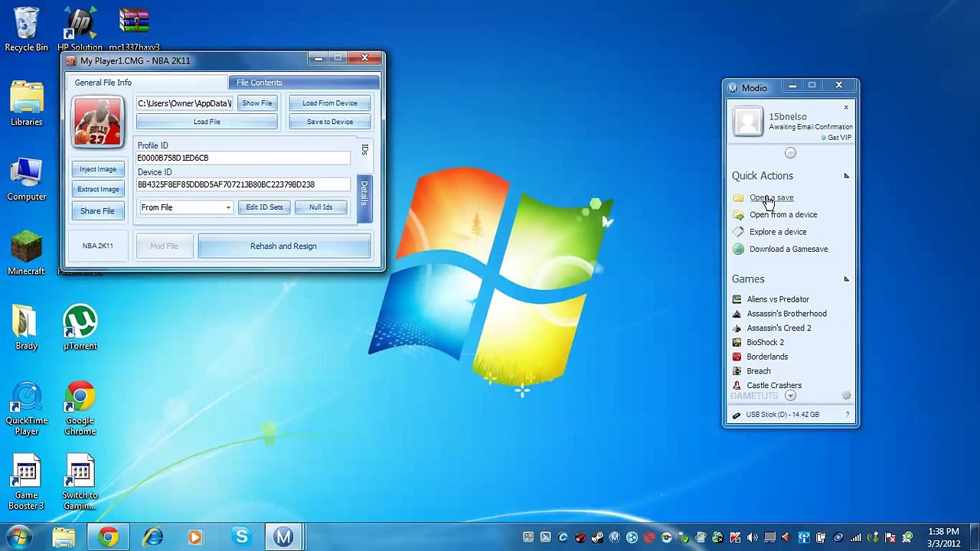Select the Castle Crashers game icon
This screenshot has width=980, height=551.
737,385
